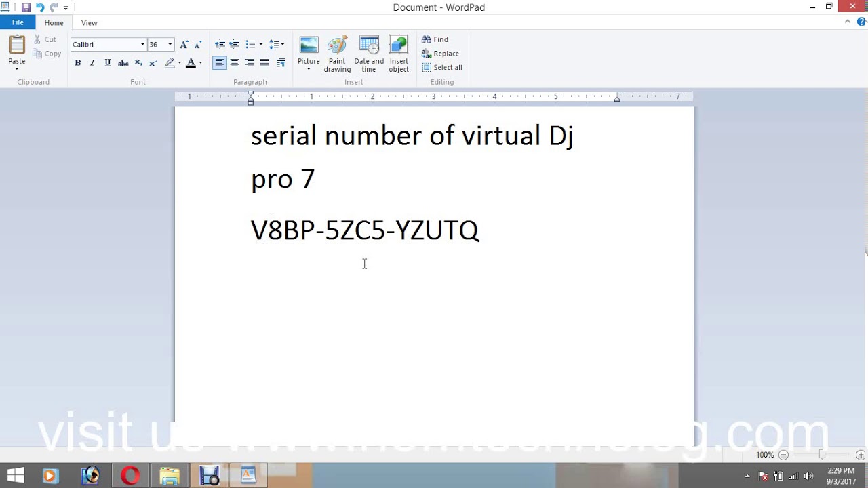This screenshot has width=868, height=488.
Task: Open Opera browser from taskbar
Action: [x=130, y=476]
